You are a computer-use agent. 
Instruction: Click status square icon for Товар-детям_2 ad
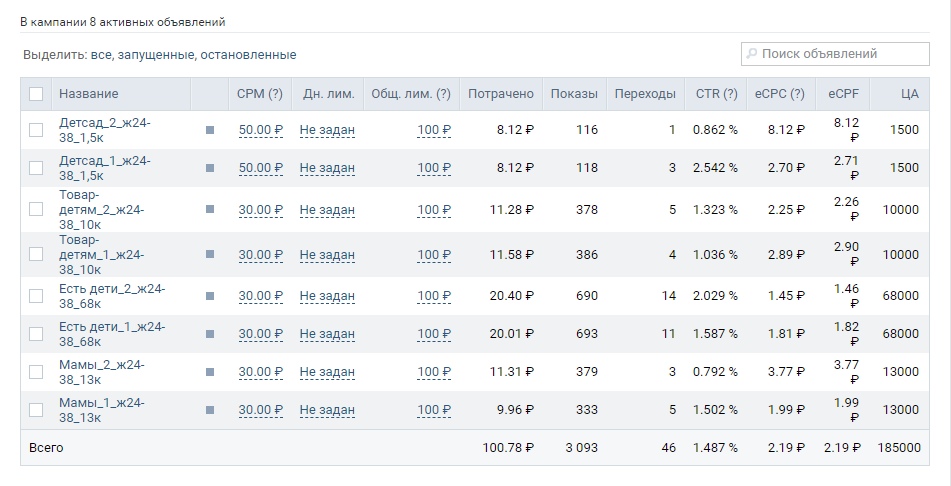click(x=210, y=209)
